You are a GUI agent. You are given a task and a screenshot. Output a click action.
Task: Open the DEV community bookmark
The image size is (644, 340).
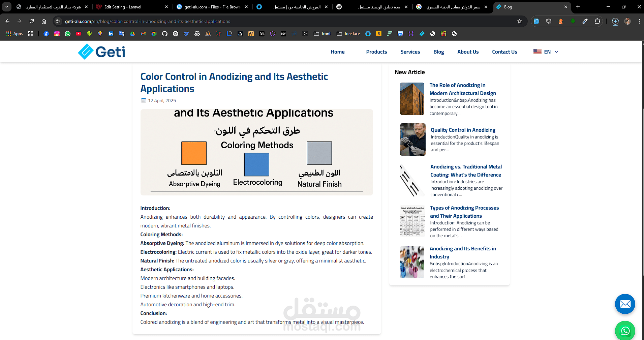pos(283,34)
